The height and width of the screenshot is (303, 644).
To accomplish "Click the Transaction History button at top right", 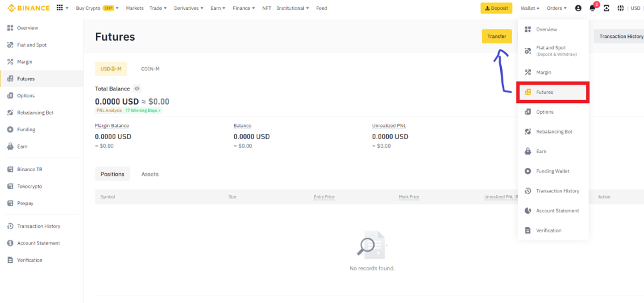I will tap(620, 37).
